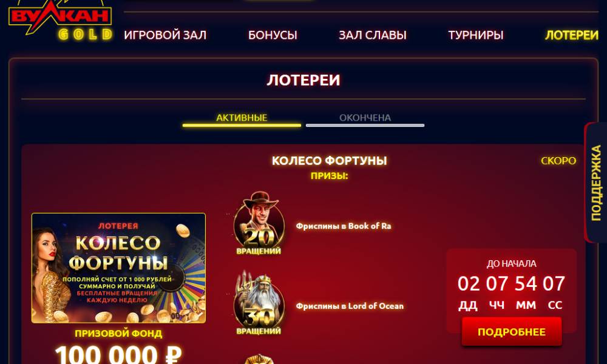Screen dimensions: 607x364
Task: Open the Поддержка side panel
Action: click(595, 183)
